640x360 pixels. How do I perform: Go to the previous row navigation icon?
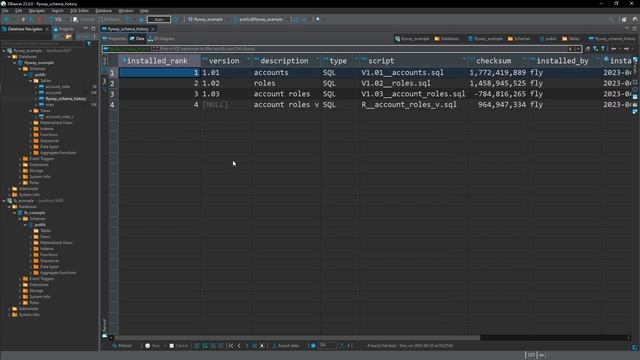(239, 346)
